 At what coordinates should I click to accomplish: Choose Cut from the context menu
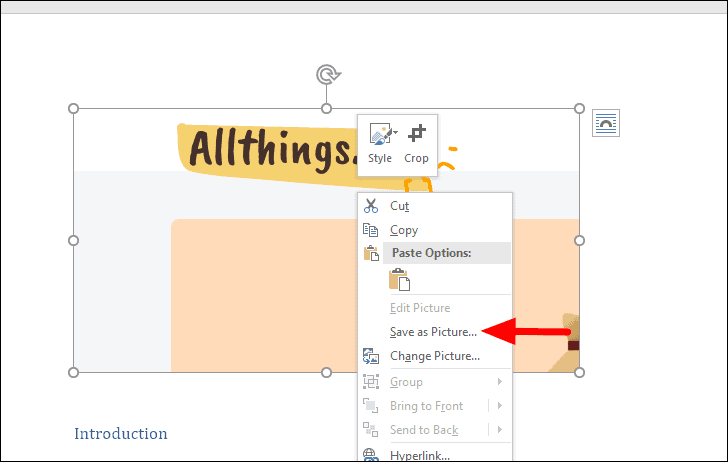[399, 206]
